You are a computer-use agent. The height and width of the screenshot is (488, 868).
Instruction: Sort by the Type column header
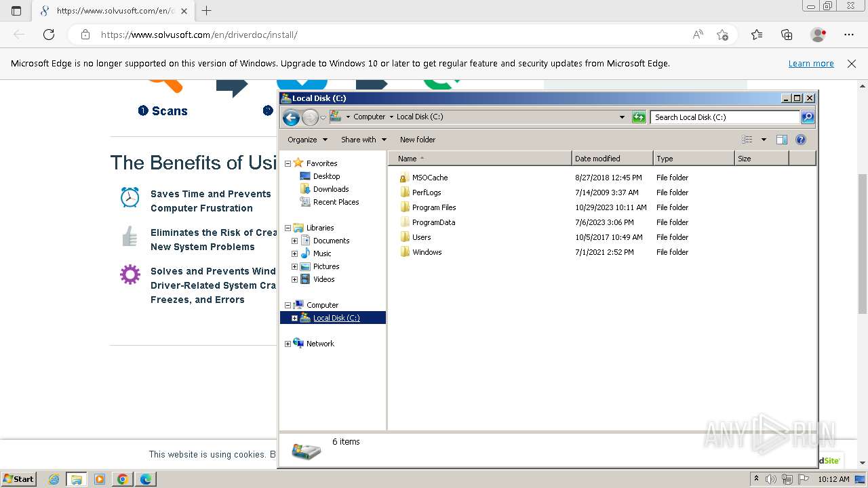(694, 159)
